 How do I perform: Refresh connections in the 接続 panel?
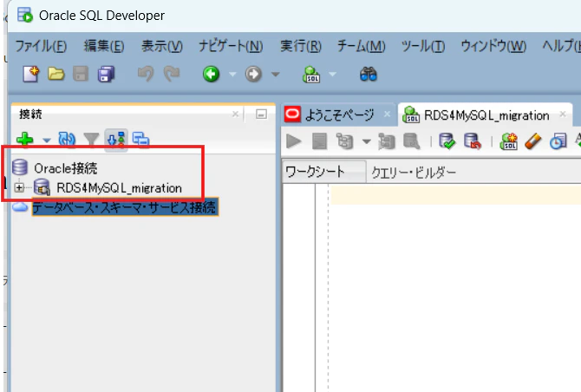pos(67,140)
